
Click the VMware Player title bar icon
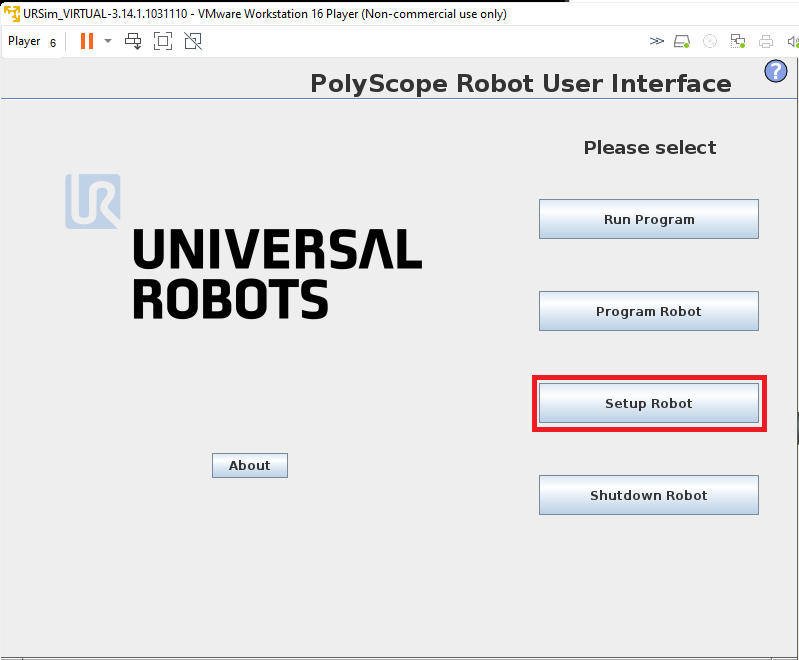pyautogui.click(x=12, y=13)
